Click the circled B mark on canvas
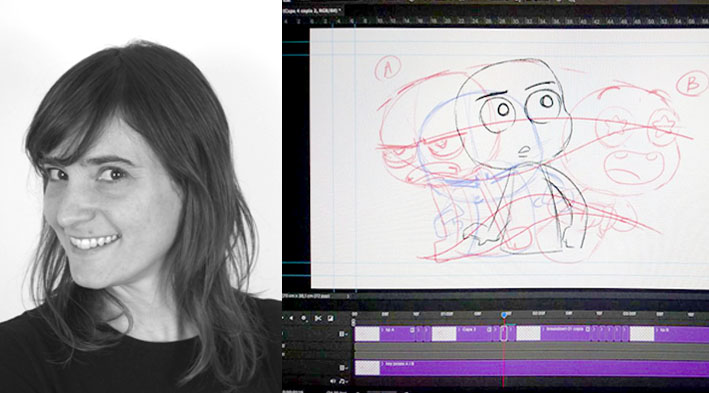709x393 pixels. coord(692,84)
